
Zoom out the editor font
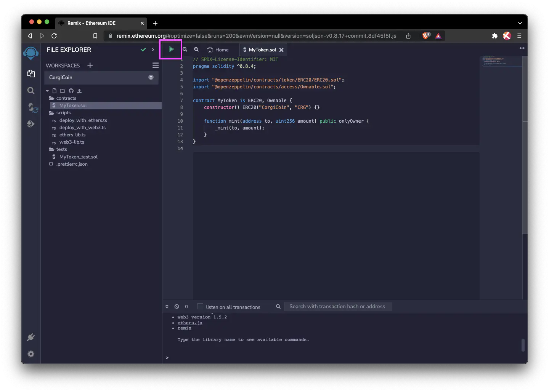(185, 50)
